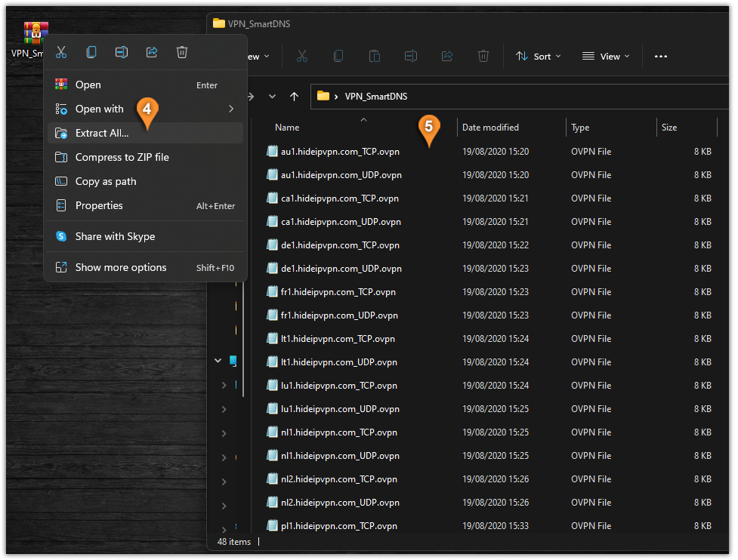Click the 48 items status text

234,542
